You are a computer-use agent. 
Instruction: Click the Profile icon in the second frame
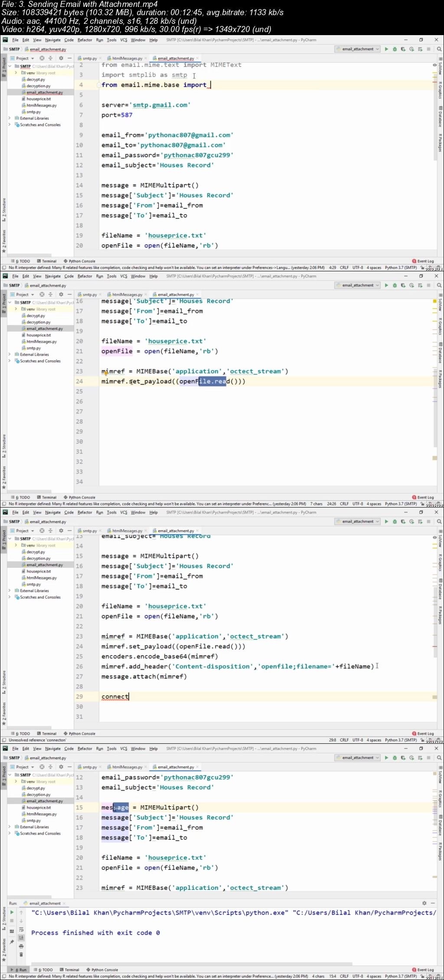click(x=411, y=285)
